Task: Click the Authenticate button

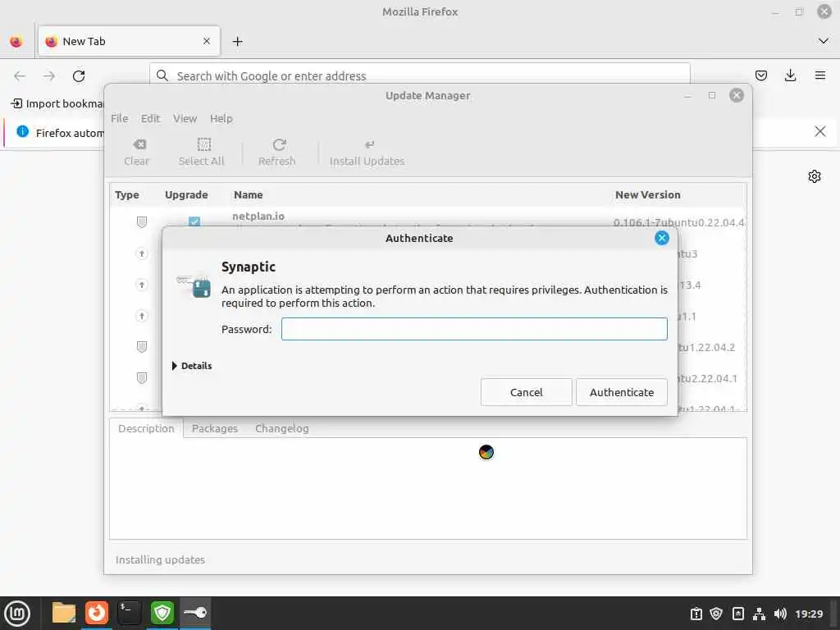Action: coord(622,392)
